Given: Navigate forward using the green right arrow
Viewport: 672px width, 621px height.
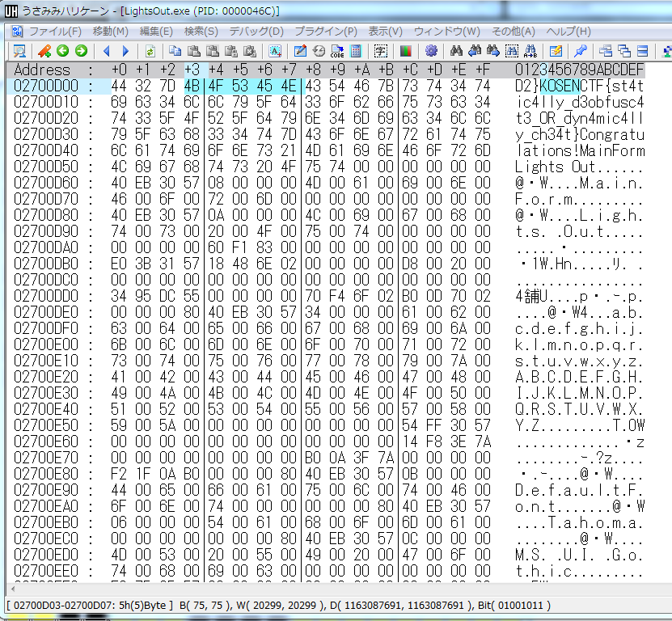Looking at the screenshot, I should click(x=81, y=50).
